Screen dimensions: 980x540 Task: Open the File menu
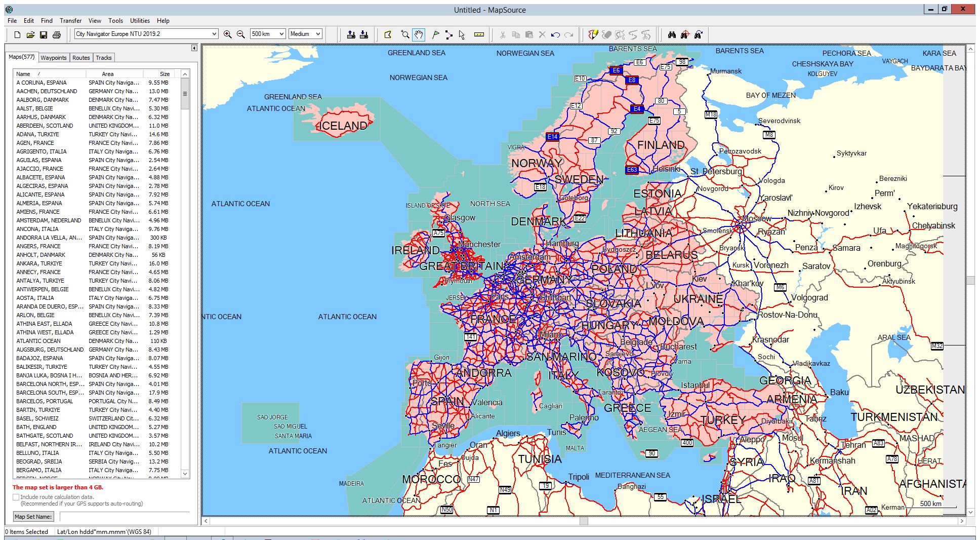coord(12,21)
